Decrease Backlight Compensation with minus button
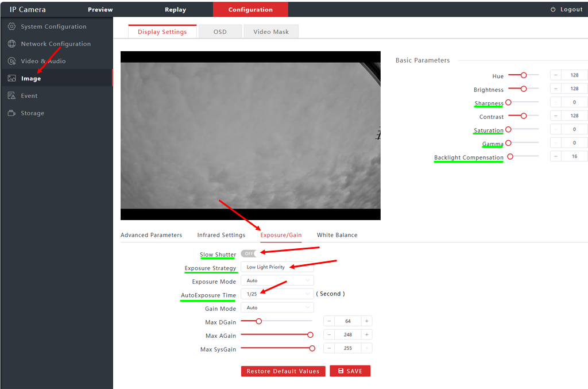The height and width of the screenshot is (389, 588). point(556,156)
